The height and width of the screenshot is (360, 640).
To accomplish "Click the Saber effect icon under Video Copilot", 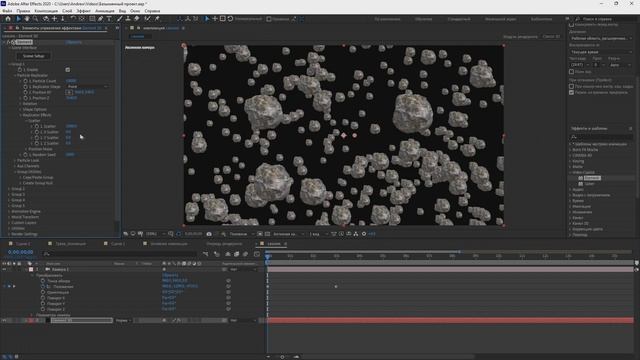I will (581, 184).
